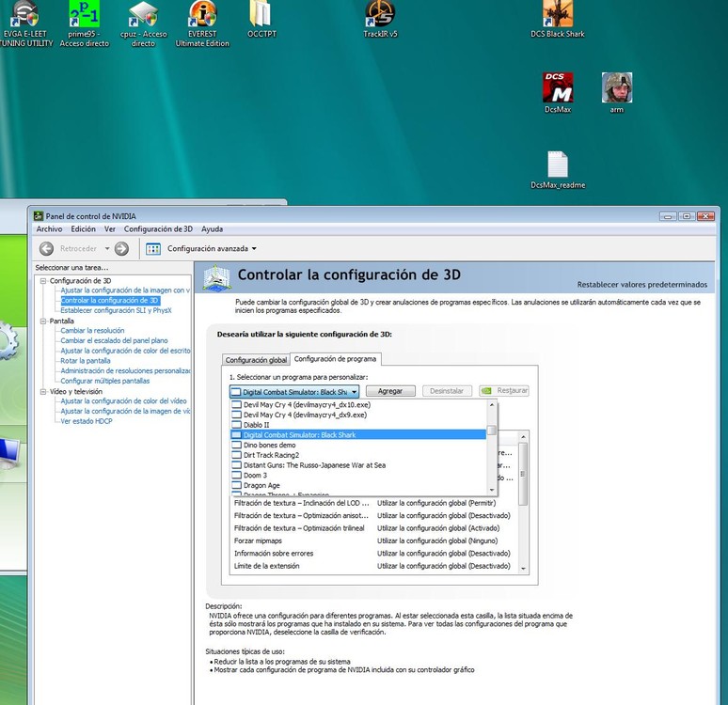The image size is (728, 705).
Task: Click the Configuración avanzada view icon
Action: pos(153,249)
